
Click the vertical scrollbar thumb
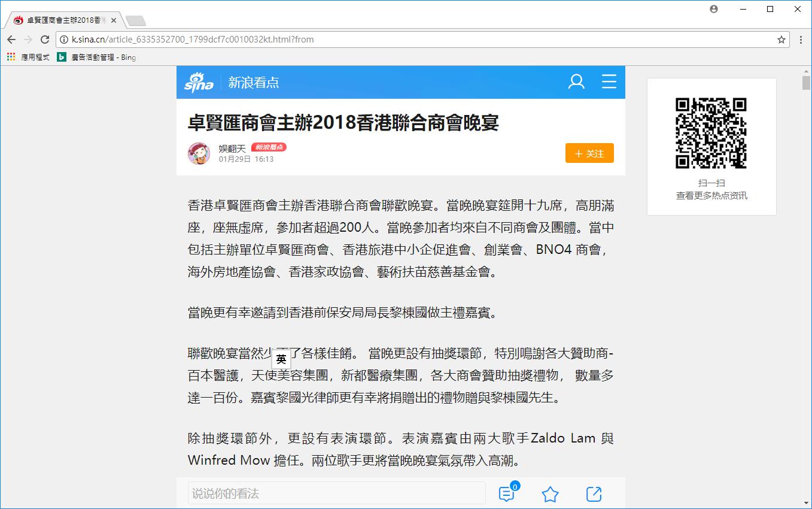coord(806,83)
